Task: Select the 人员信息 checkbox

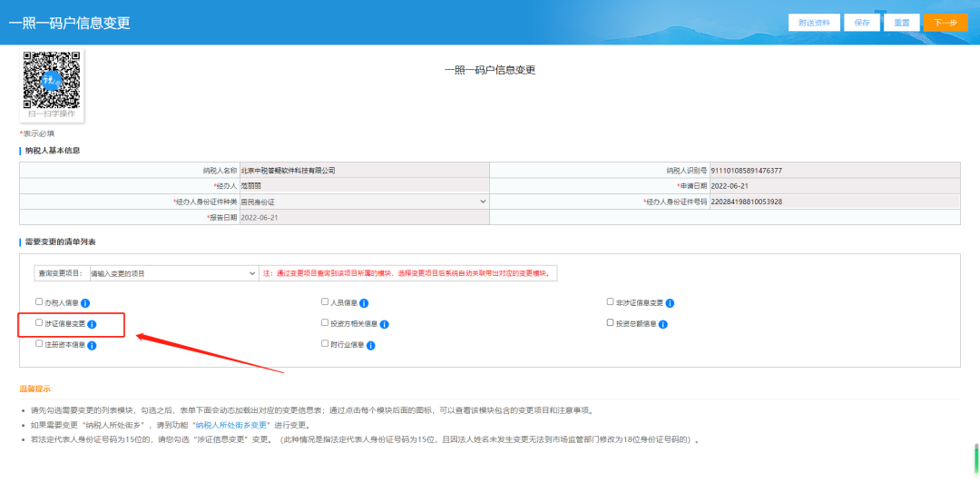Action: (x=325, y=301)
